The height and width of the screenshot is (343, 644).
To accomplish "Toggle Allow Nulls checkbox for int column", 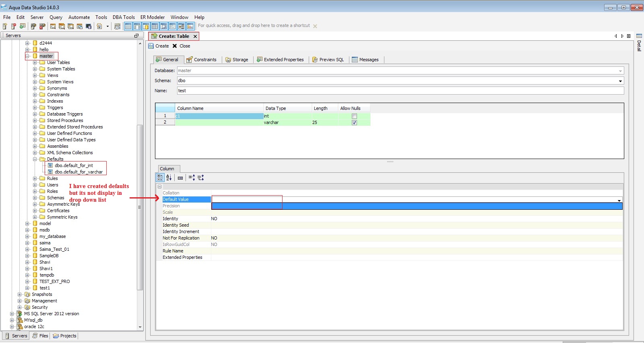I will click(x=354, y=116).
